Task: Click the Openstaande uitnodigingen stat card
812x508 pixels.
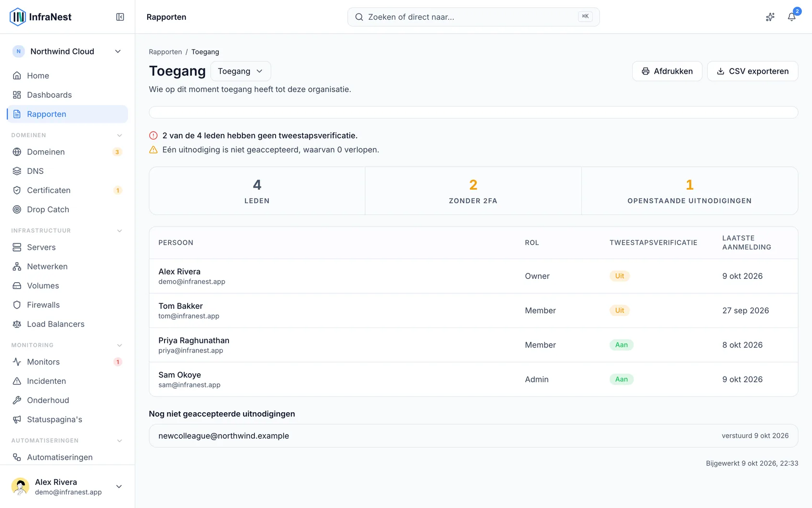Action: pos(690,191)
